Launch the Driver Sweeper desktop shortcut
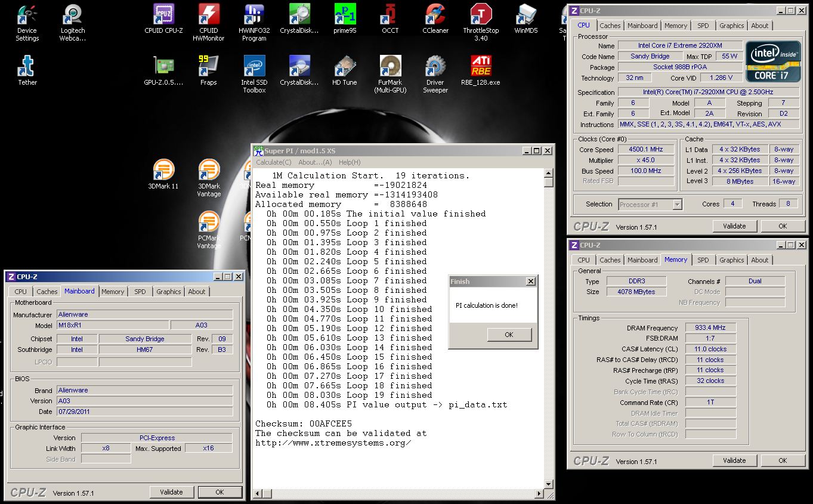The height and width of the screenshot is (504, 813). point(435,75)
